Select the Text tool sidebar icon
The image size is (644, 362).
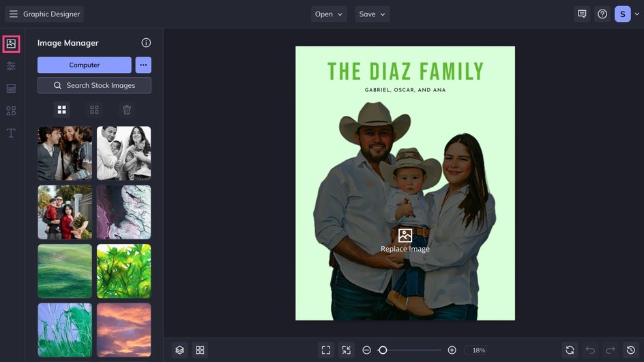pos(11,133)
